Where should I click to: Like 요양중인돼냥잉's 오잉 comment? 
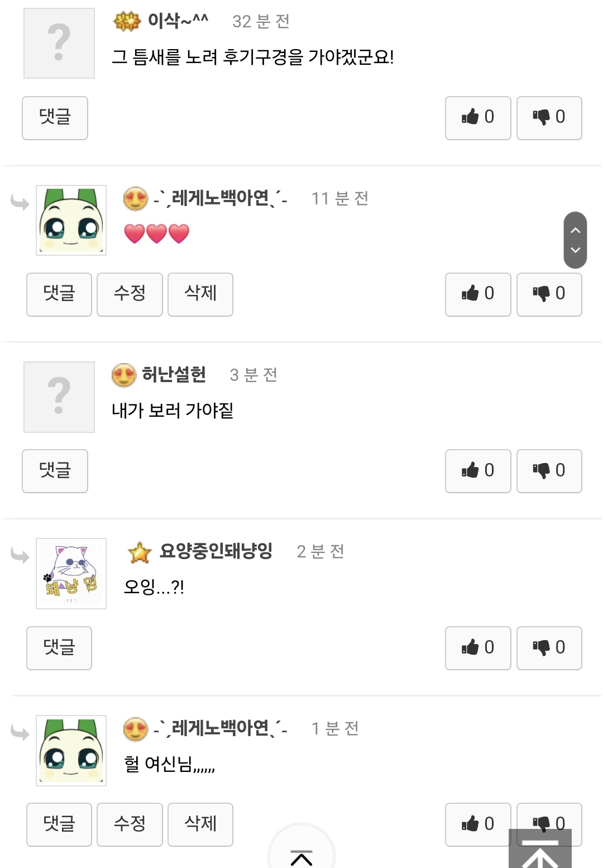477,647
